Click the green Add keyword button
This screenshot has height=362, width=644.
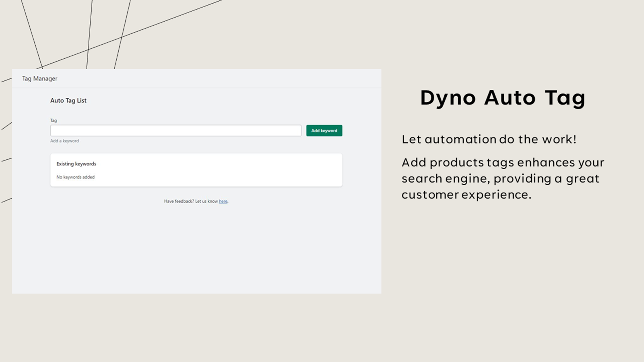324,130
